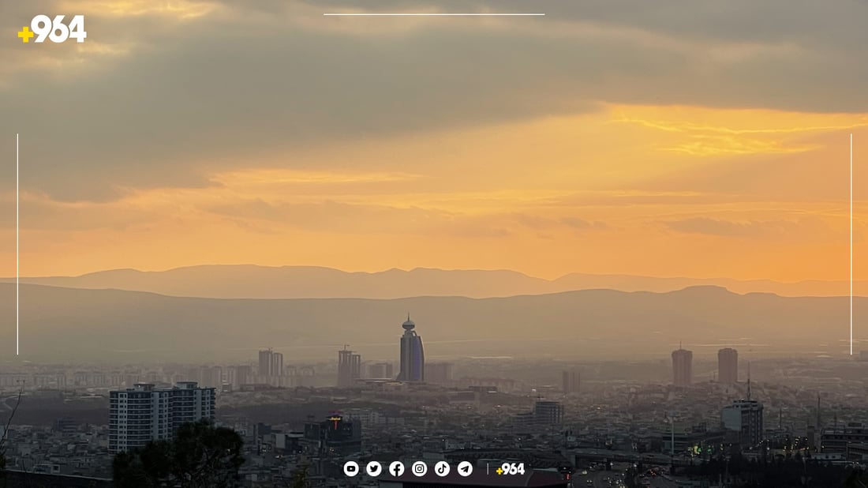Open the TikTok icon
This screenshot has height=488, width=868.
click(443, 469)
